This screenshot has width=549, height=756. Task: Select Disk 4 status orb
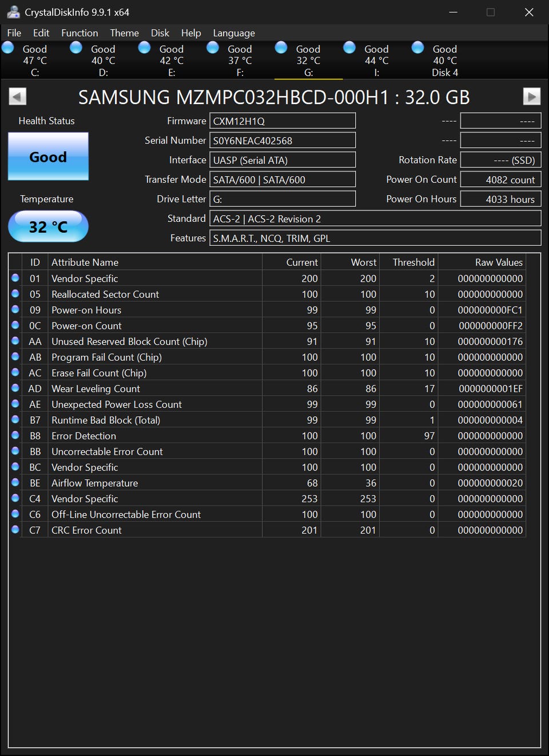[418, 47]
